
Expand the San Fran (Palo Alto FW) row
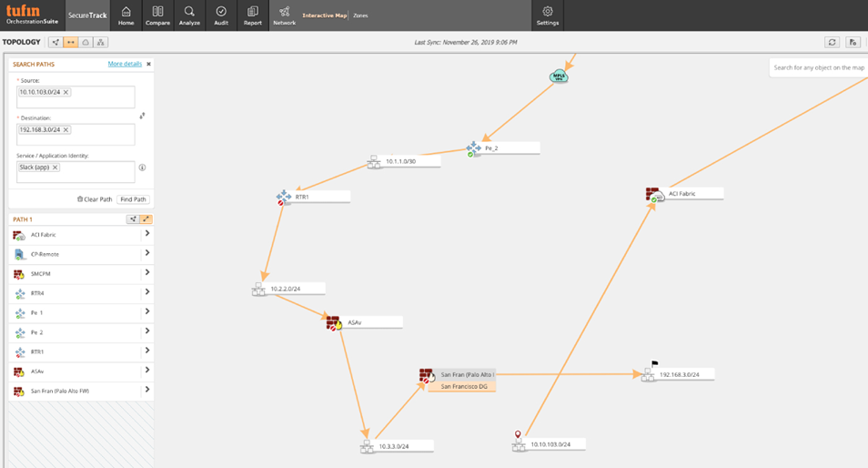pyautogui.click(x=147, y=390)
